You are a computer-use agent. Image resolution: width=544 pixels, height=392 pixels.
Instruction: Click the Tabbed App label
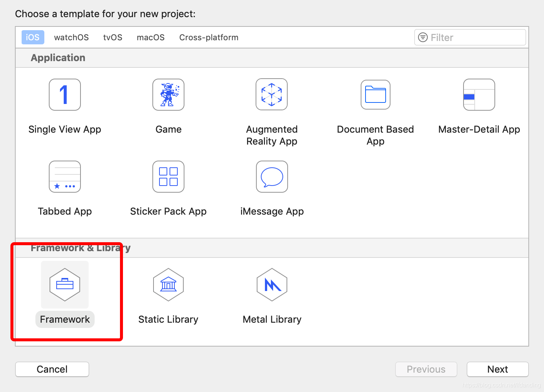pyautogui.click(x=65, y=211)
